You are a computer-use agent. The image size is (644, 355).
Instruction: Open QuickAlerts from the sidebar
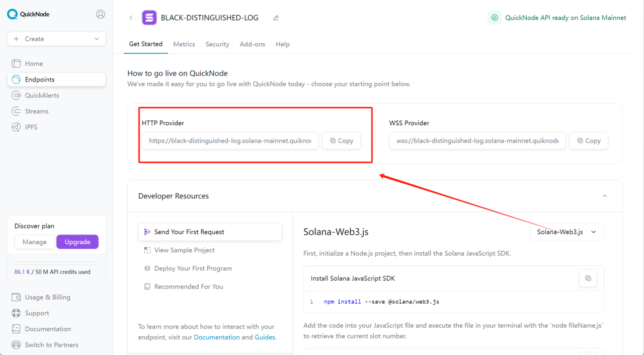click(42, 95)
